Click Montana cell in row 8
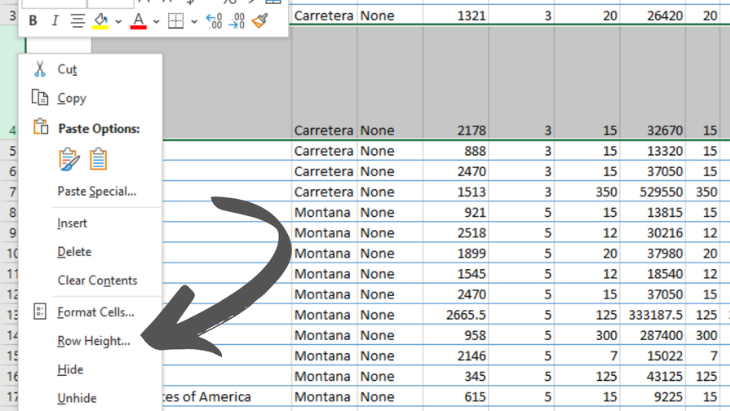The height and width of the screenshot is (411, 730). coord(324,212)
